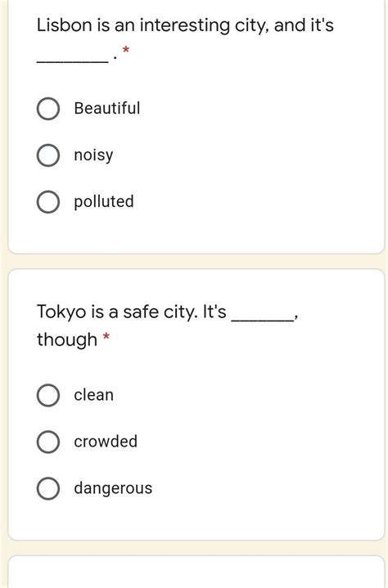This screenshot has width=388, height=588.
Task: Click the blank line in Tokyo question
Action: 262,320
